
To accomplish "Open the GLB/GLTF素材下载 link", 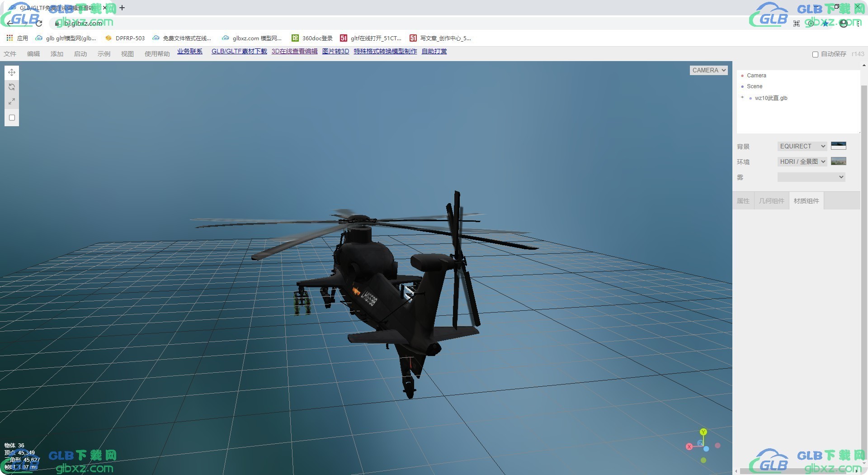I will pyautogui.click(x=239, y=51).
